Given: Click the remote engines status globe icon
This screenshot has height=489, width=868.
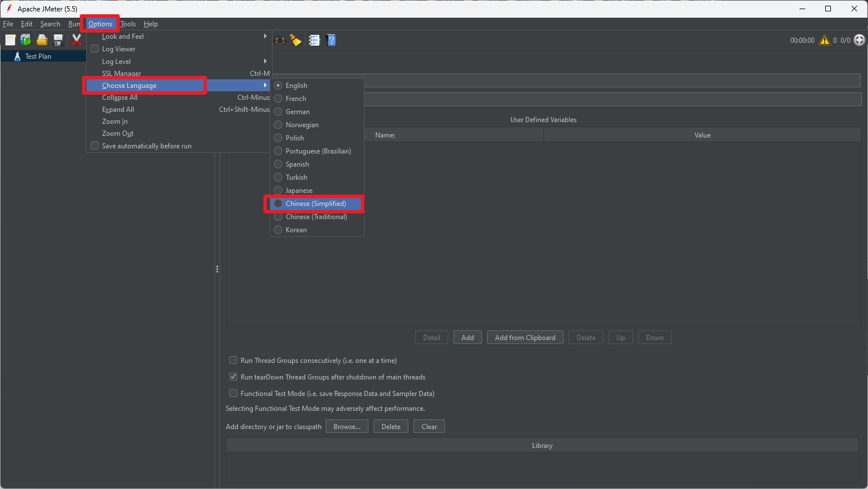Looking at the screenshot, I should pos(859,40).
